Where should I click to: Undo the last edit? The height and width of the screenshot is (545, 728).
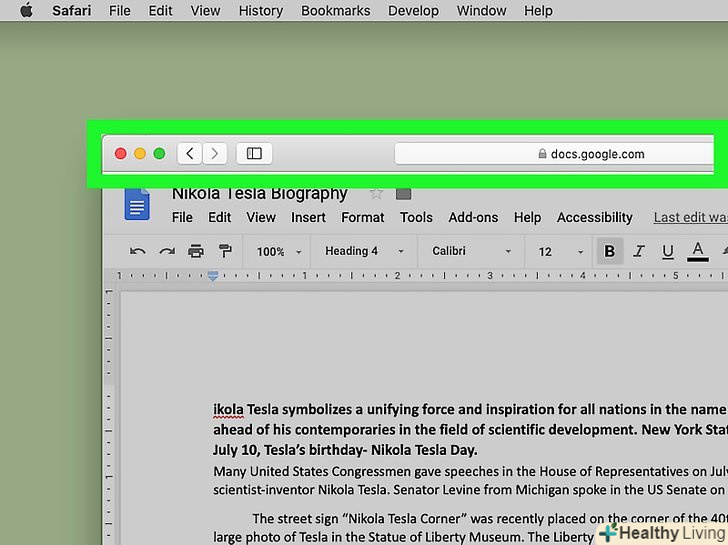click(138, 251)
